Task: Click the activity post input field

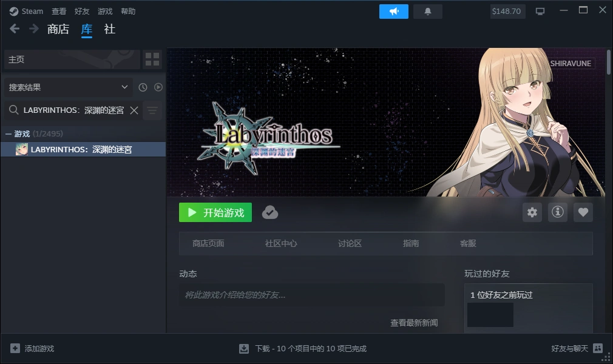Action: (311, 295)
